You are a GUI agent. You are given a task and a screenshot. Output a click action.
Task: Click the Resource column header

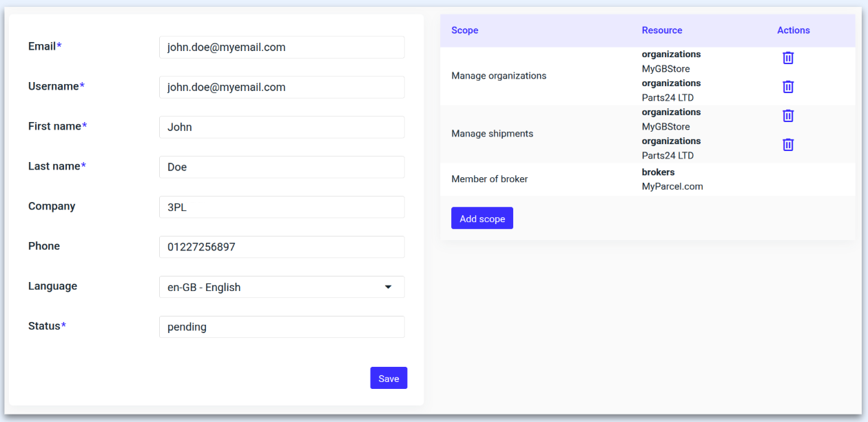pos(661,30)
